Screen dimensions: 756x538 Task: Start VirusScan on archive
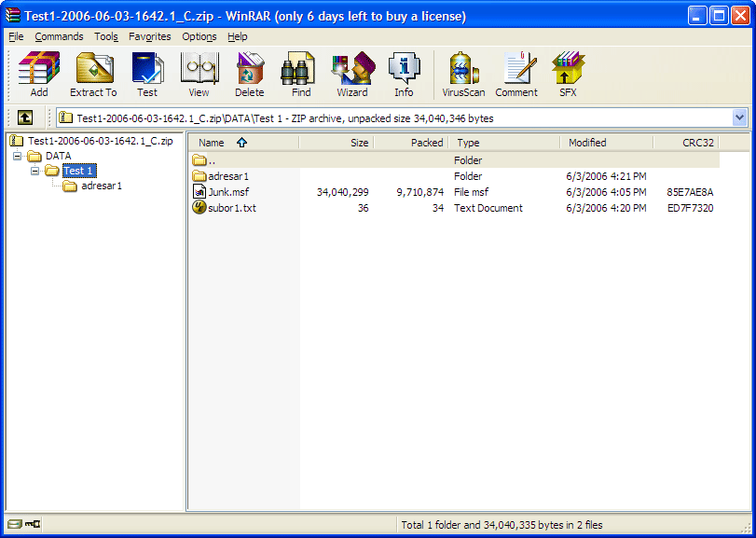[463, 75]
